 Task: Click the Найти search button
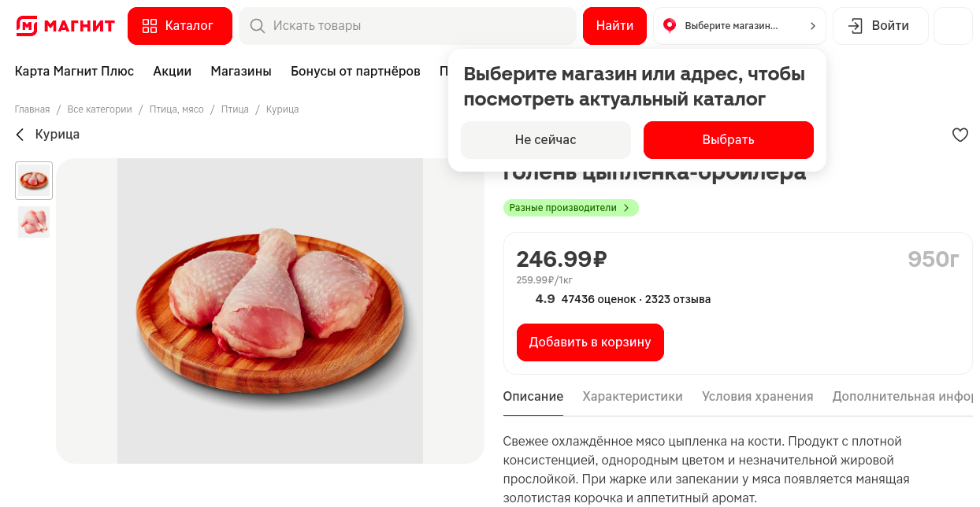pos(614,26)
